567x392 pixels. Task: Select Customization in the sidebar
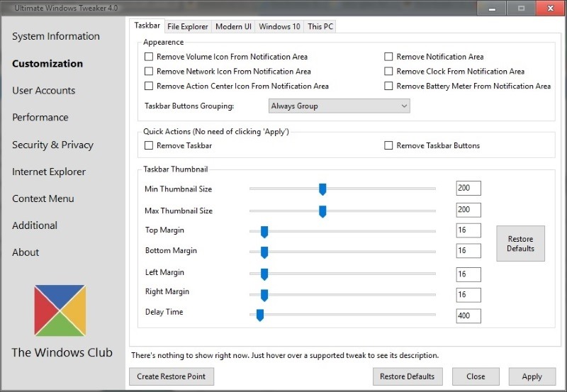tap(47, 64)
